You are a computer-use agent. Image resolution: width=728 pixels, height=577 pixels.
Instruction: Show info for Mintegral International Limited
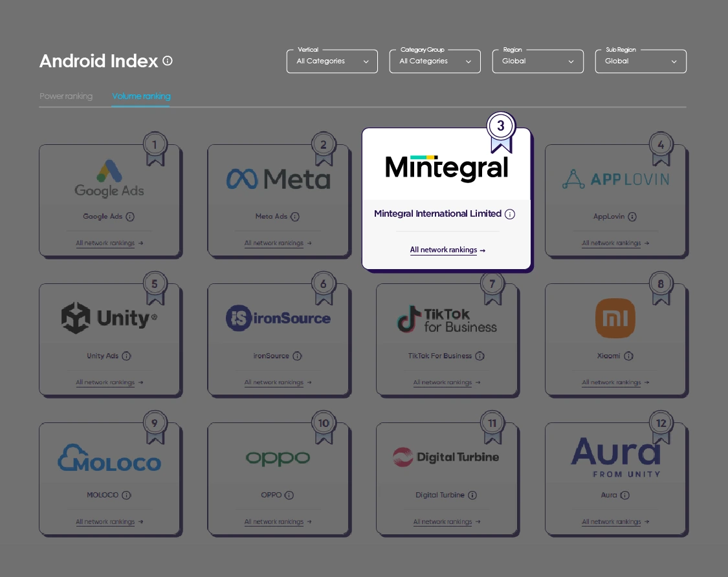click(510, 214)
